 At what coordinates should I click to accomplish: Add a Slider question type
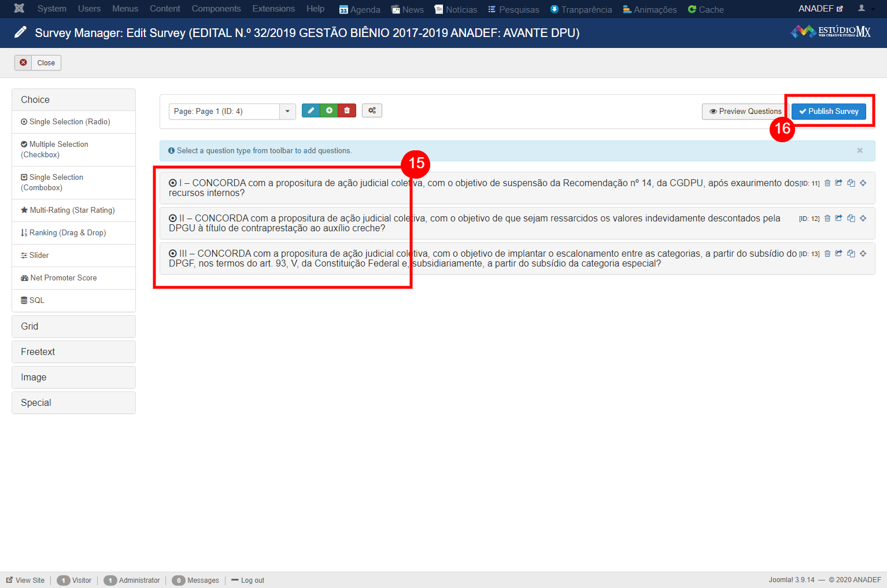pos(39,256)
